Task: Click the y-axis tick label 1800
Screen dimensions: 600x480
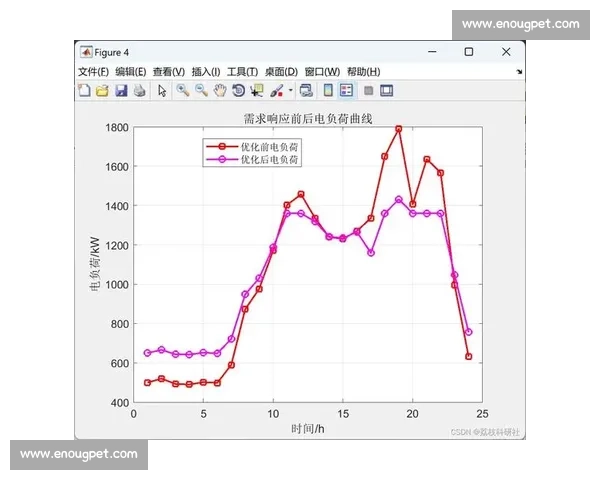Action: coord(117,127)
